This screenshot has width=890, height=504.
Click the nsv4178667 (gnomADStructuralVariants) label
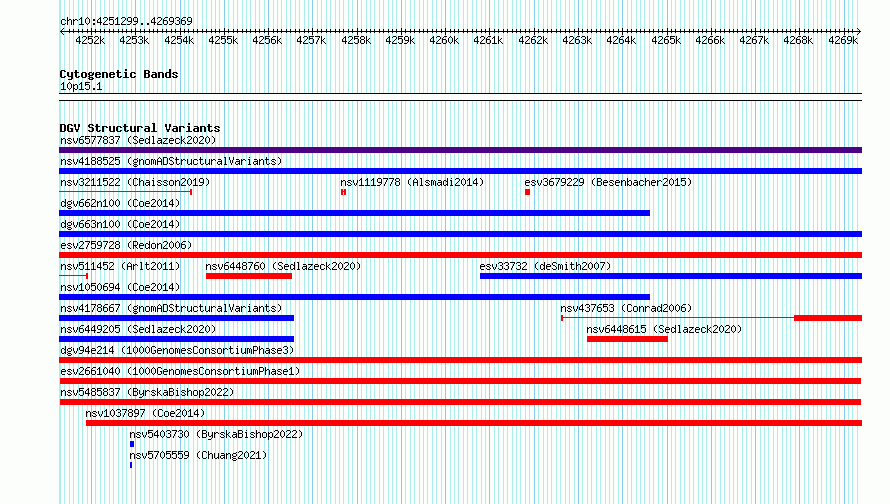(x=171, y=308)
